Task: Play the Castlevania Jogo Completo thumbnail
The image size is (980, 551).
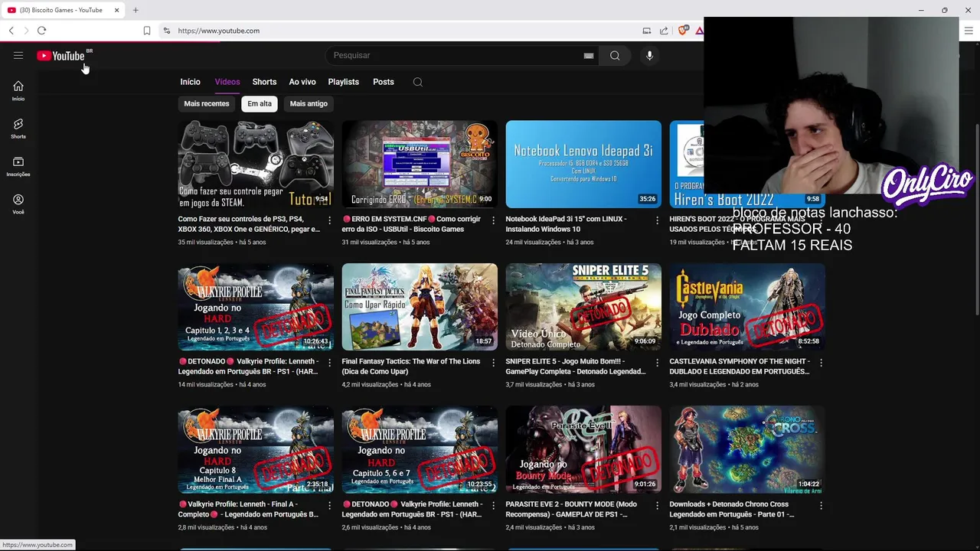Action: 747,307
